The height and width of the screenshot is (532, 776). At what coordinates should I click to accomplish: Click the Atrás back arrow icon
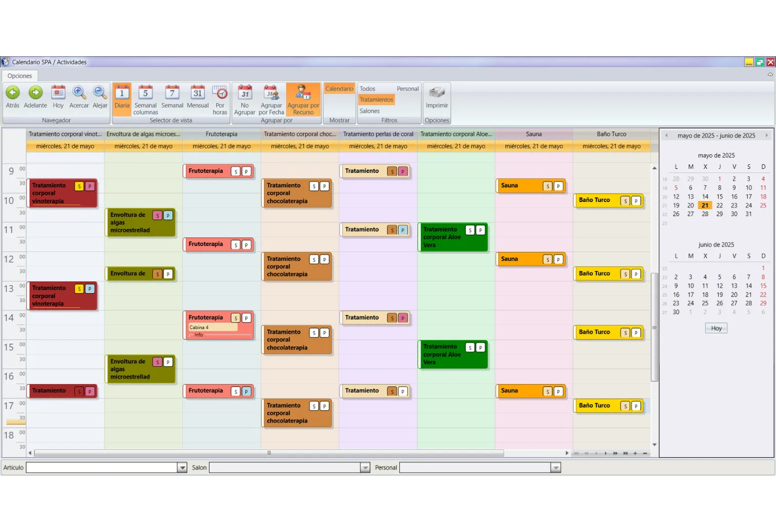pos(13,93)
